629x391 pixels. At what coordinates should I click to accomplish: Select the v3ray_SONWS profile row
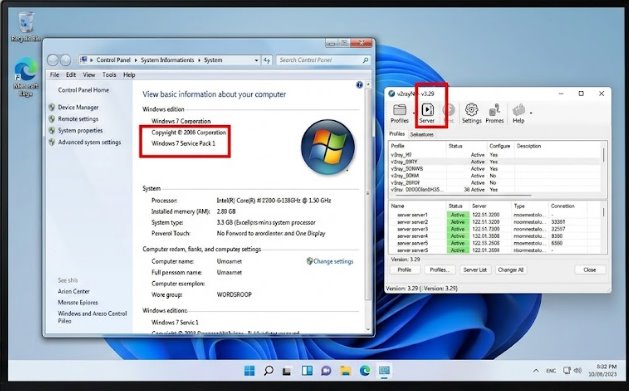click(x=495, y=169)
